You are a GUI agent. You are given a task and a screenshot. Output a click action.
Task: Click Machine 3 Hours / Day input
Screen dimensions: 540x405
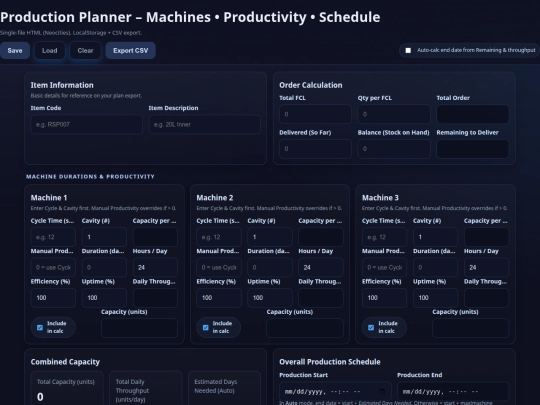[486, 267]
